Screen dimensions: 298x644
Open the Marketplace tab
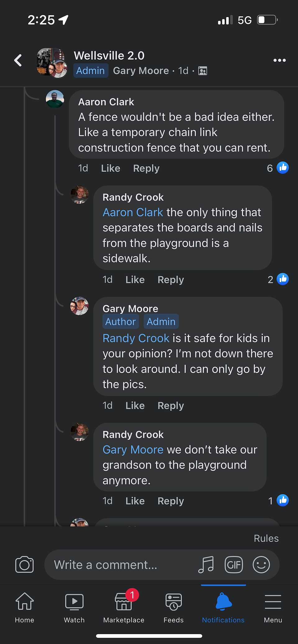coord(124,607)
